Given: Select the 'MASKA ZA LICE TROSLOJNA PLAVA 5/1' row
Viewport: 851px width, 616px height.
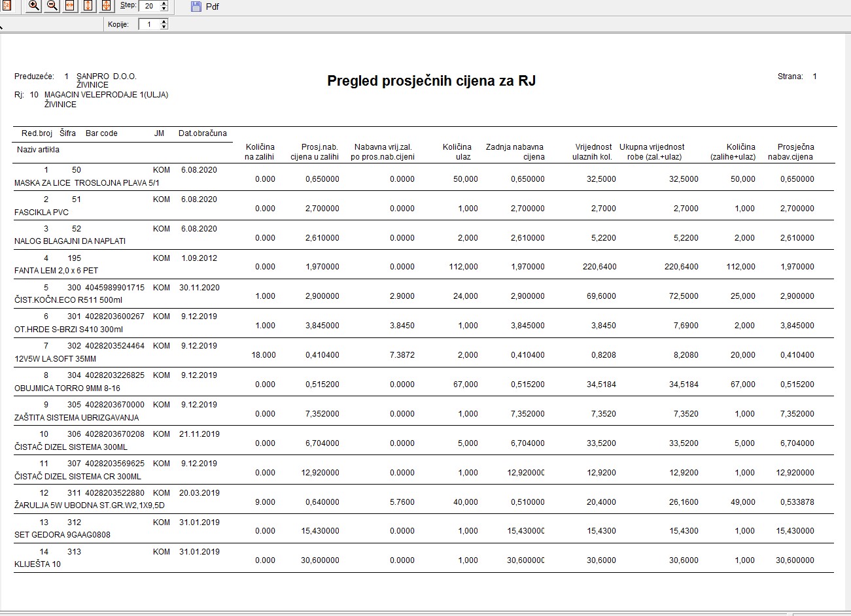Looking at the screenshot, I should [86, 183].
